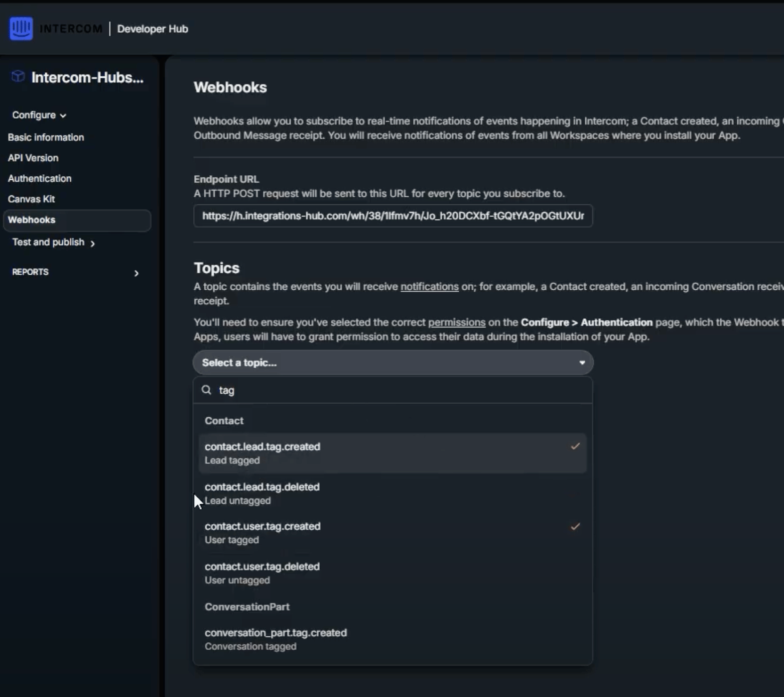
Task: Select the contact.lead.tag.created option
Action: 393,453
